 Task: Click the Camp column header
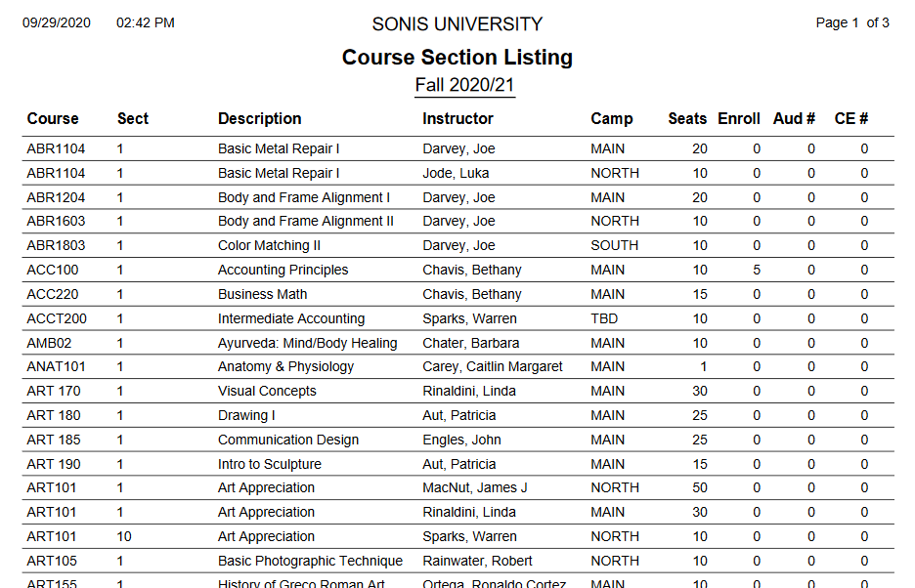612,119
